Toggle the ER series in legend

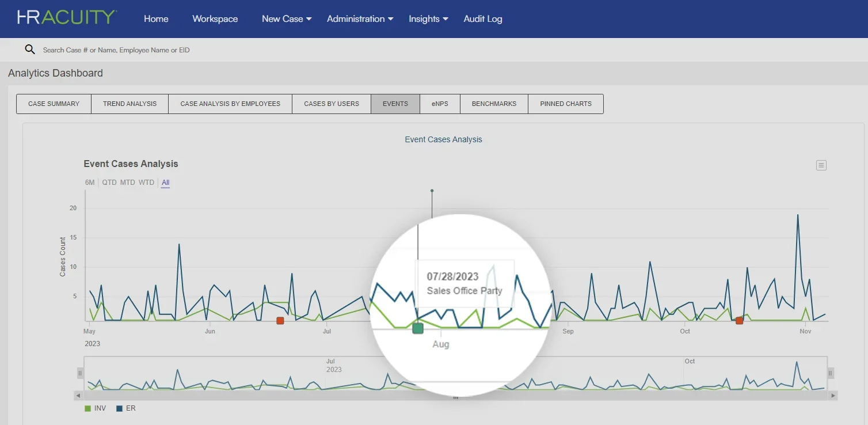(126, 408)
